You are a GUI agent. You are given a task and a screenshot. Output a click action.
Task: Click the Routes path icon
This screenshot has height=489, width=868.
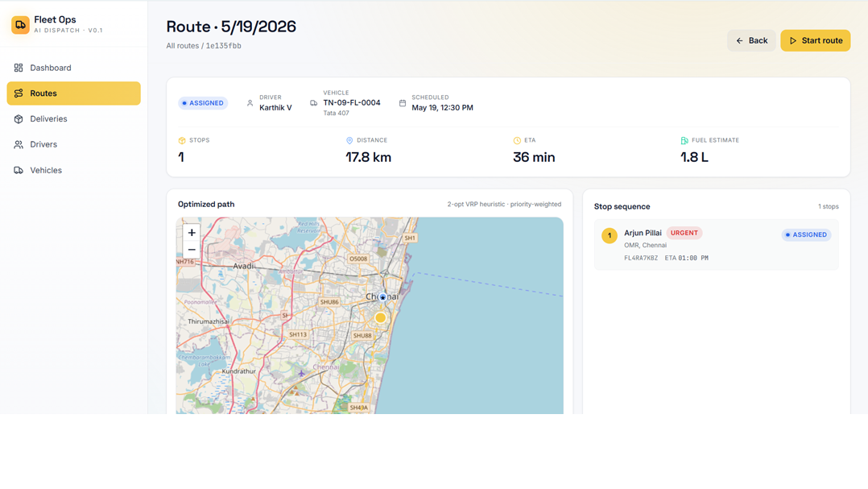(x=19, y=93)
